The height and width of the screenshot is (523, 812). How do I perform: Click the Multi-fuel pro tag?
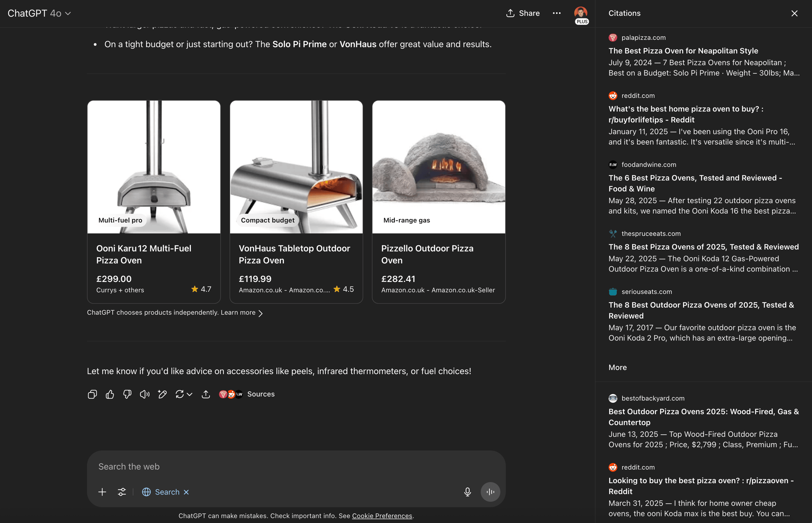[120, 220]
